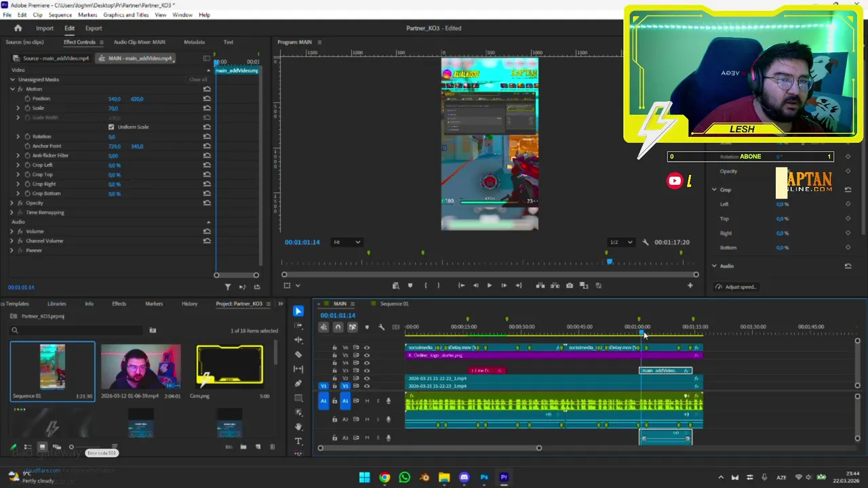Open the Effects panel tab
This screenshot has width=868, height=488.
119,304
